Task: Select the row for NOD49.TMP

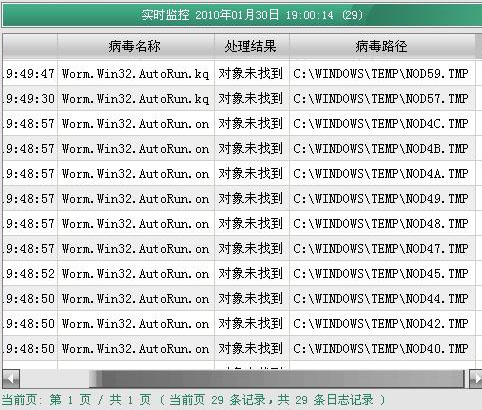Action: click(x=239, y=198)
